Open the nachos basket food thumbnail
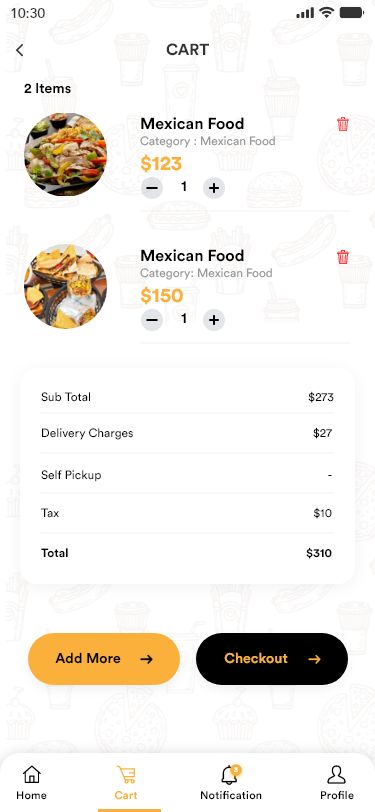This screenshot has height=812, width=375. 66,286
